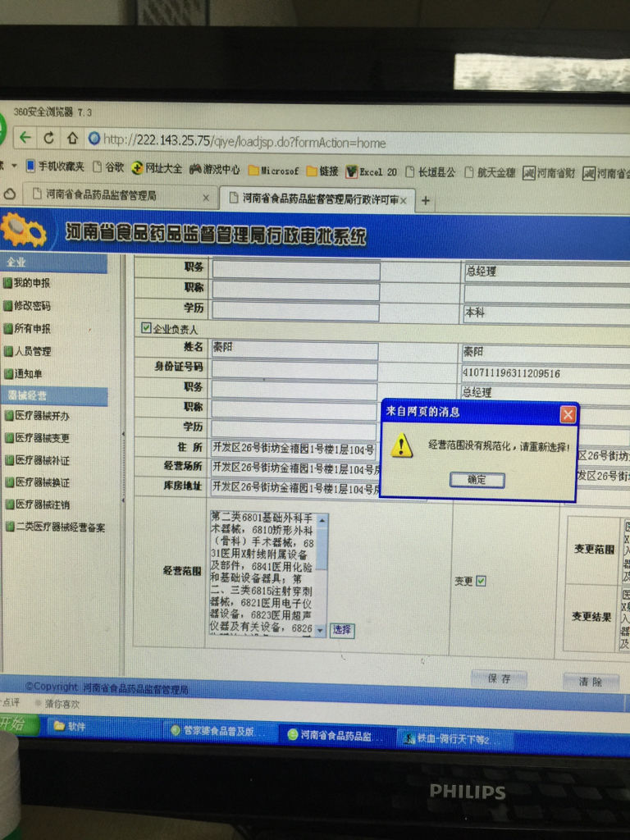Open 医疗器械注销 menu item
Viewport: 630px width, 840px height.
point(37,504)
